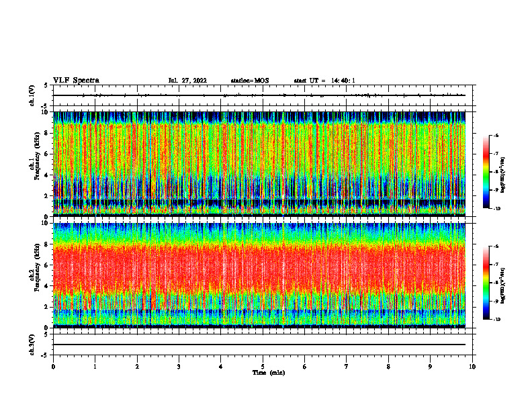Click the -6 tick on ch.1 color bar

click(x=496, y=135)
